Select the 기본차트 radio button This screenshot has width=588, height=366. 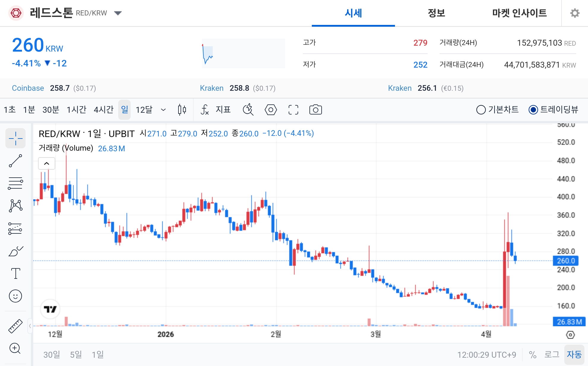(481, 110)
